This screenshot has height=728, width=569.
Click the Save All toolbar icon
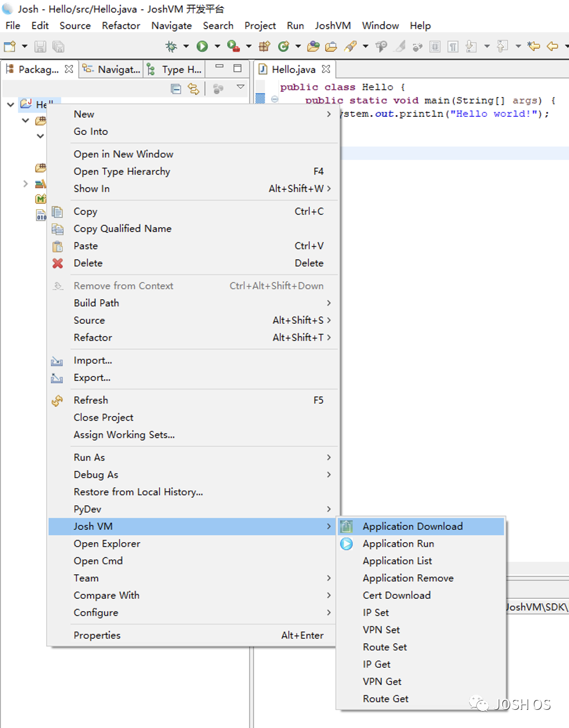coord(58,47)
